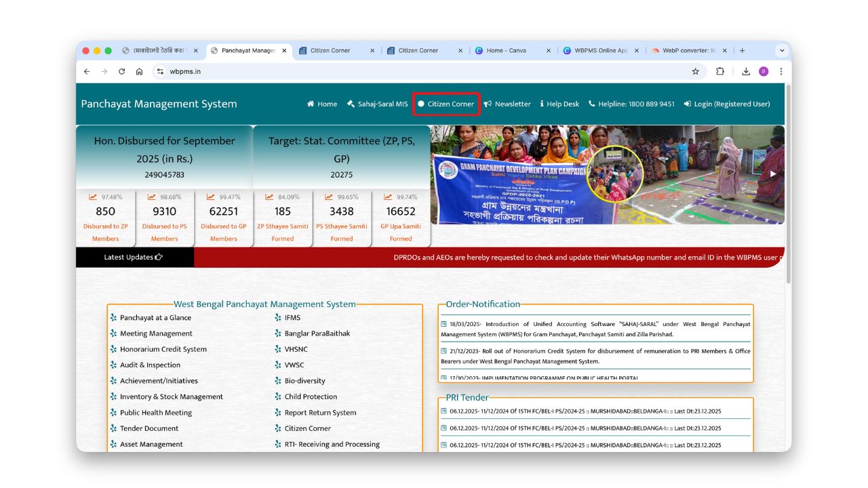Go to browser home page icon
The image size is (868, 488).
click(x=139, y=71)
